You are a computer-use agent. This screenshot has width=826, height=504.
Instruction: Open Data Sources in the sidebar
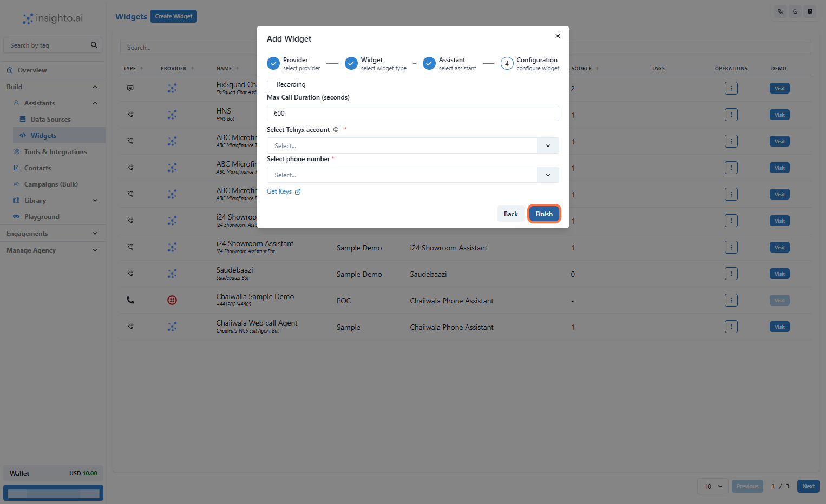[x=50, y=120]
